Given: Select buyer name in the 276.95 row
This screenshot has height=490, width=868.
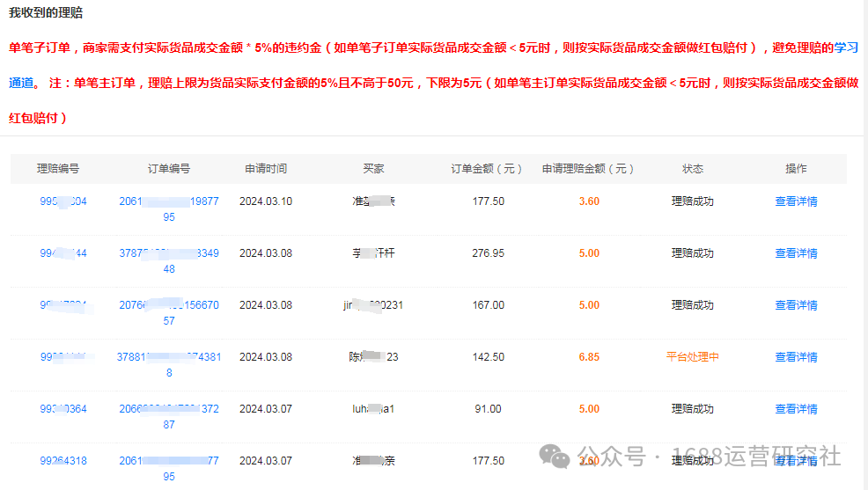Looking at the screenshot, I should pos(373,253).
